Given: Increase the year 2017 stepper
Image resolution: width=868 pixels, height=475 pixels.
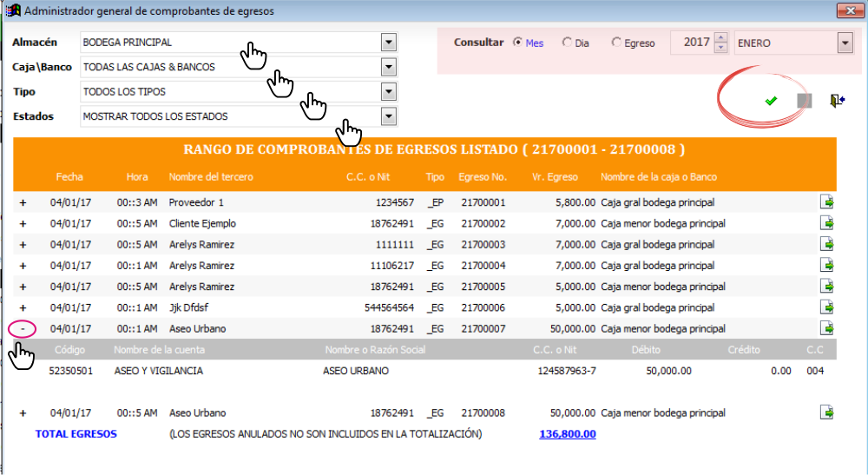Looking at the screenshot, I should [x=720, y=37].
